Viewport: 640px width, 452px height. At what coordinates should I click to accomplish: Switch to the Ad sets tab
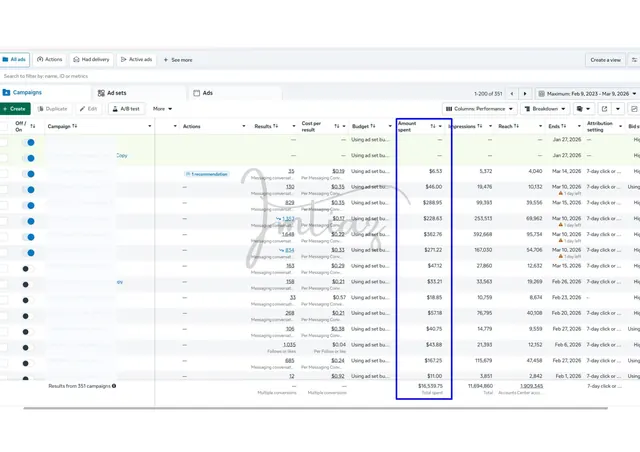tap(139, 93)
